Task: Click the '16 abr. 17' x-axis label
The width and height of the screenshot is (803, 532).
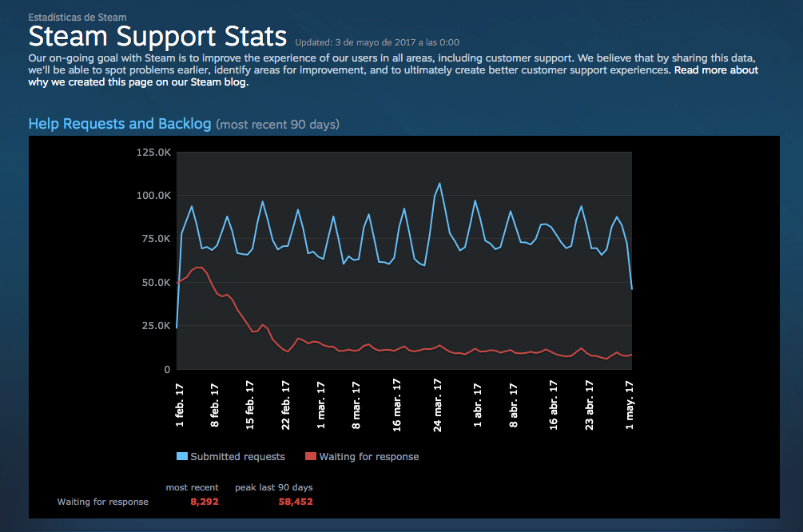Action: click(x=554, y=404)
